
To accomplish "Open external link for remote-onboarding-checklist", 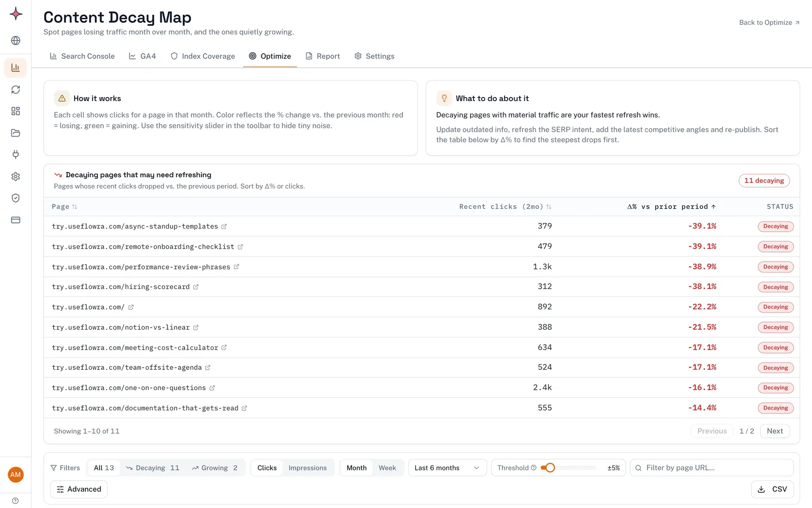I will [x=240, y=247].
